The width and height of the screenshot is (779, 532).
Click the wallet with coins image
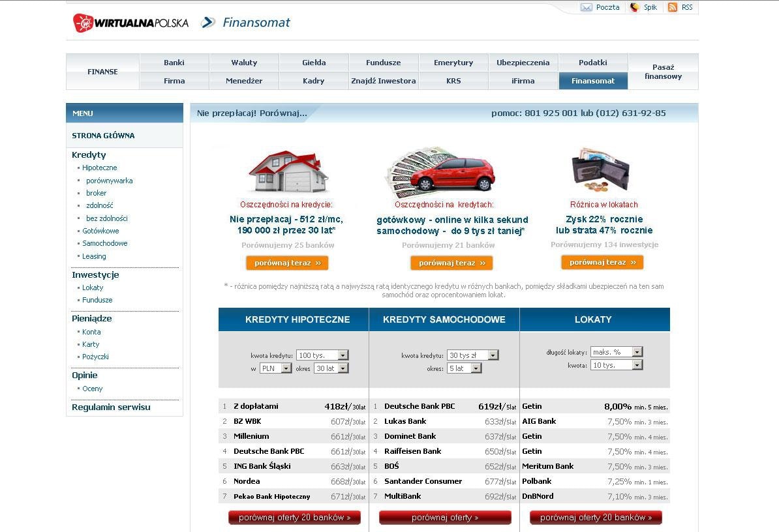(600, 170)
